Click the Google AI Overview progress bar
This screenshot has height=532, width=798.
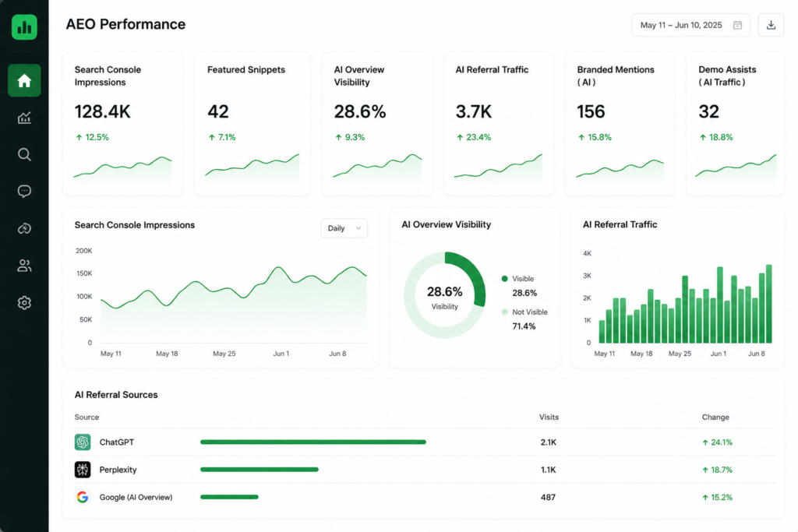pos(229,497)
